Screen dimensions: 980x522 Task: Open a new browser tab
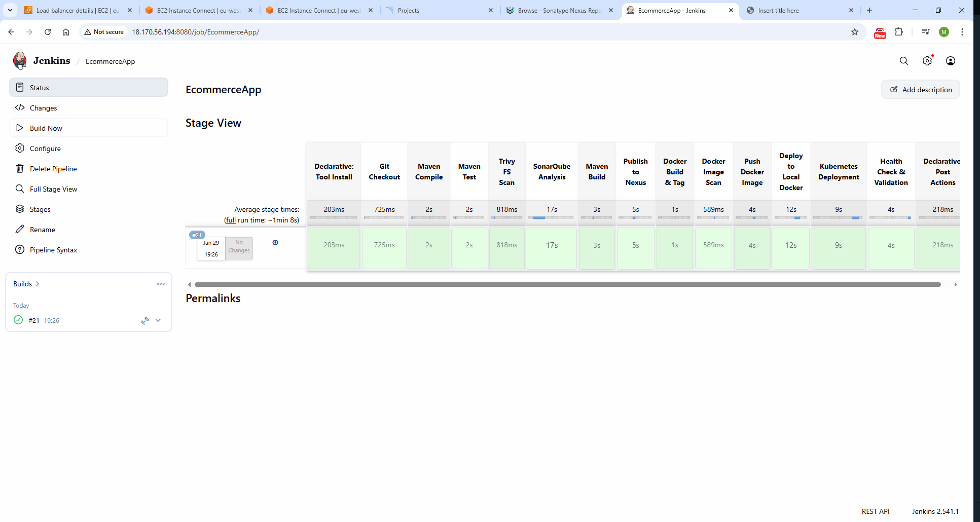(869, 10)
